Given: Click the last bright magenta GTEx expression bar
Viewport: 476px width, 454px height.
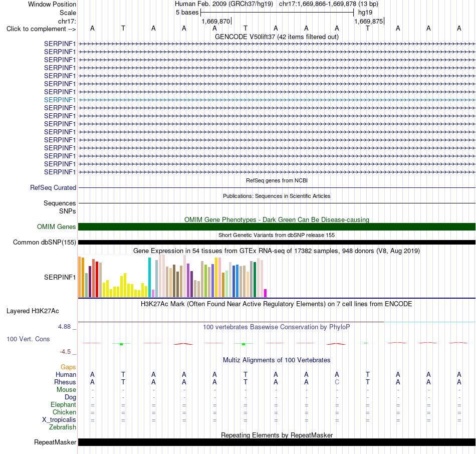Looking at the screenshot, I should point(266,293).
